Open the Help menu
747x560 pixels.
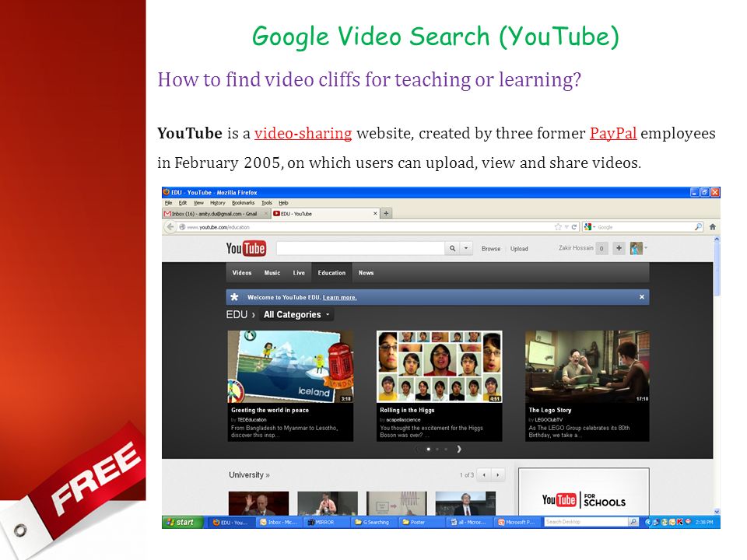point(283,202)
